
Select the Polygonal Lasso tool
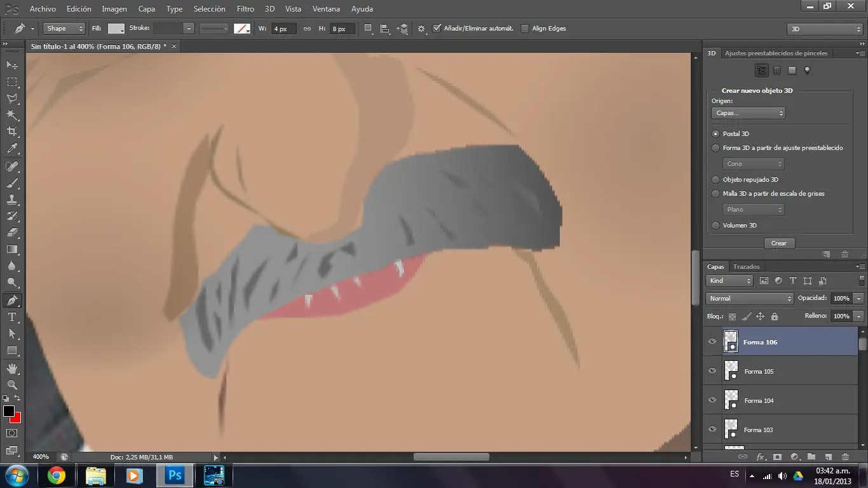12,98
